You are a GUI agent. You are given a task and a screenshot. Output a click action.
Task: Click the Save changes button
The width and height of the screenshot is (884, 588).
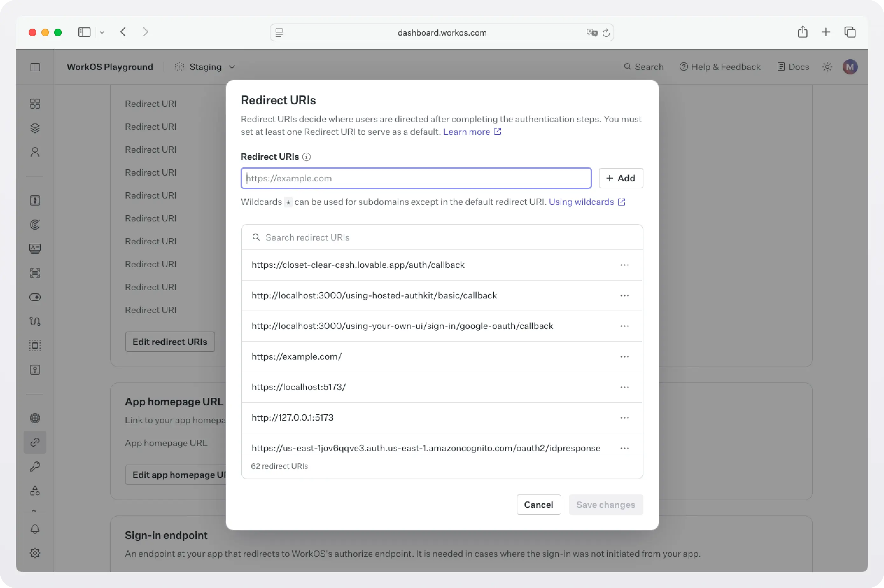605,505
